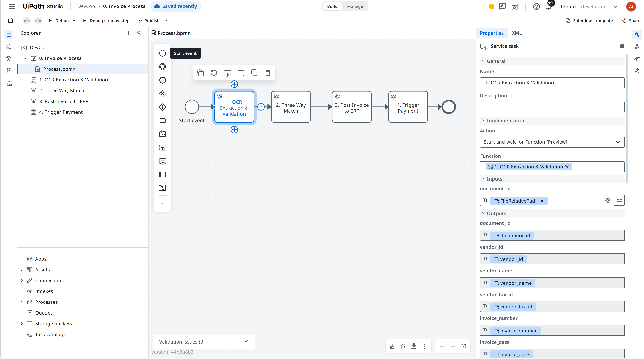Open the Help question mark icon
Image resolution: width=644 pixels, height=359 pixels.
pyautogui.click(x=536, y=7)
